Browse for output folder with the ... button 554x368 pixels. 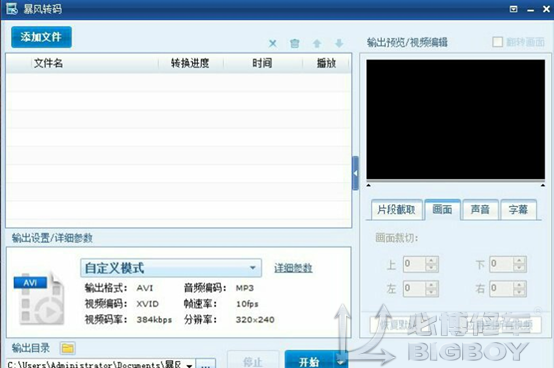tap(206, 364)
